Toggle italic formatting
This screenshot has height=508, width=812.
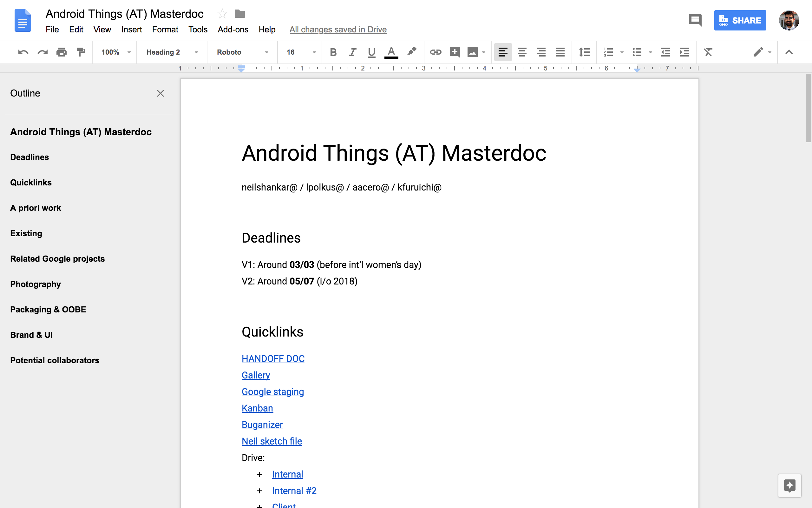click(x=352, y=52)
